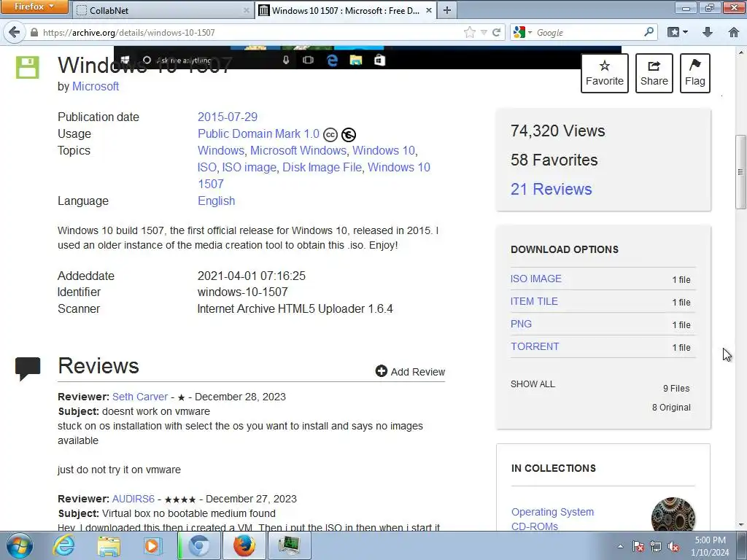This screenshot has width=747, height=560.
Task: Open reviewer Seth Carver's profile
Action: click(140, 397)
